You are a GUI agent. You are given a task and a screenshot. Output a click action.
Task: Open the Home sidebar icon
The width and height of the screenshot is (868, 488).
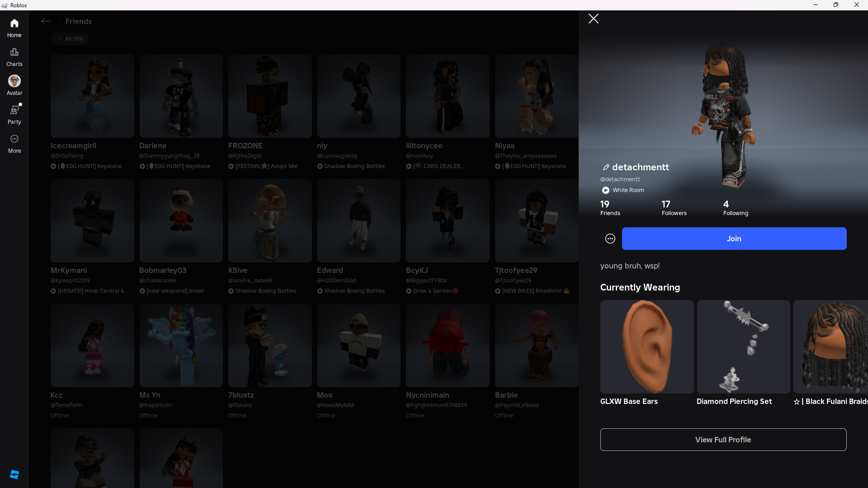(x=14, y=23)
